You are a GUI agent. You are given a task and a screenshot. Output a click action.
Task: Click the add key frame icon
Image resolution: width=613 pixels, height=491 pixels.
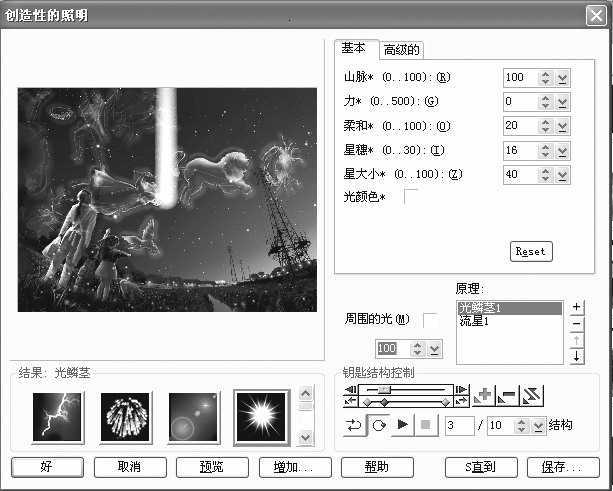pos(484,395)
